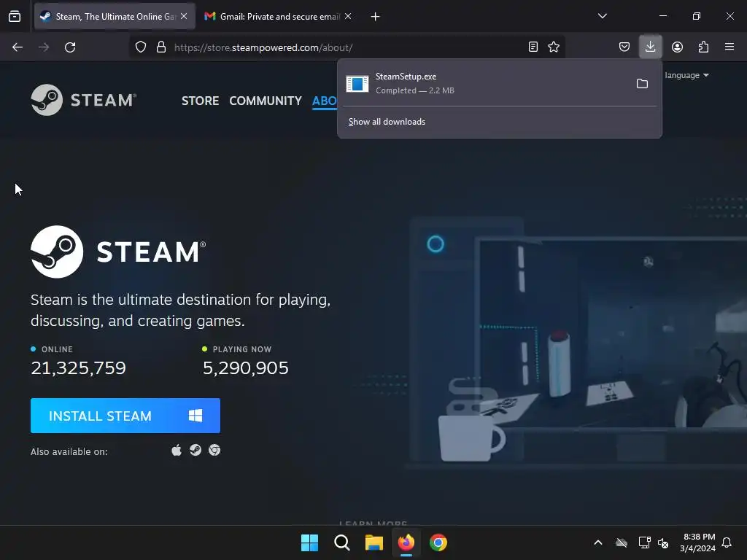Switch to the Gmail tab
This screenshot has width=747, height=560.
[x=278, y=17]
